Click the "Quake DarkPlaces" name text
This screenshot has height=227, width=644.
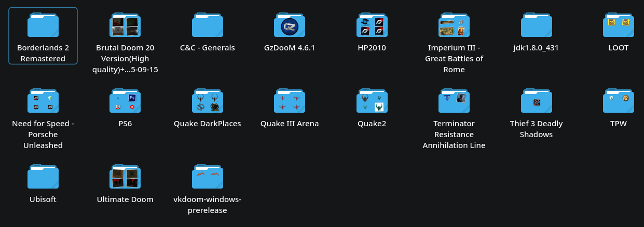208,124
